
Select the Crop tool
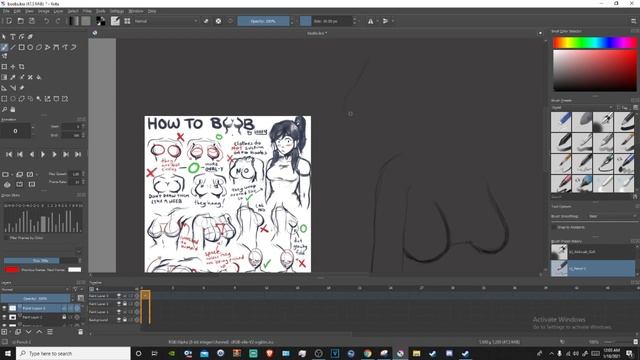(22, 67)
